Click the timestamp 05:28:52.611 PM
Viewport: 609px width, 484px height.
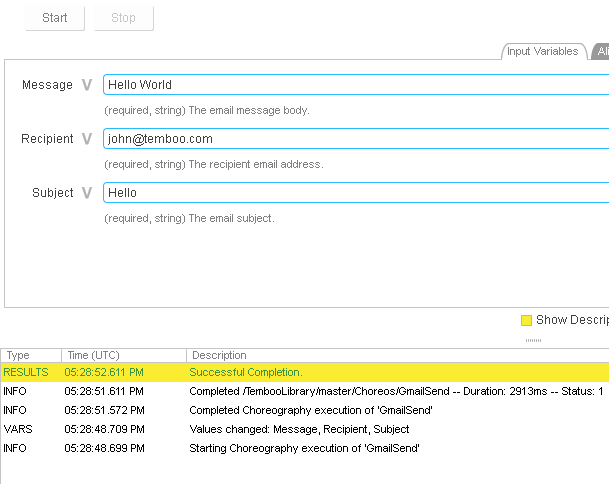click(x=104, y=372)
